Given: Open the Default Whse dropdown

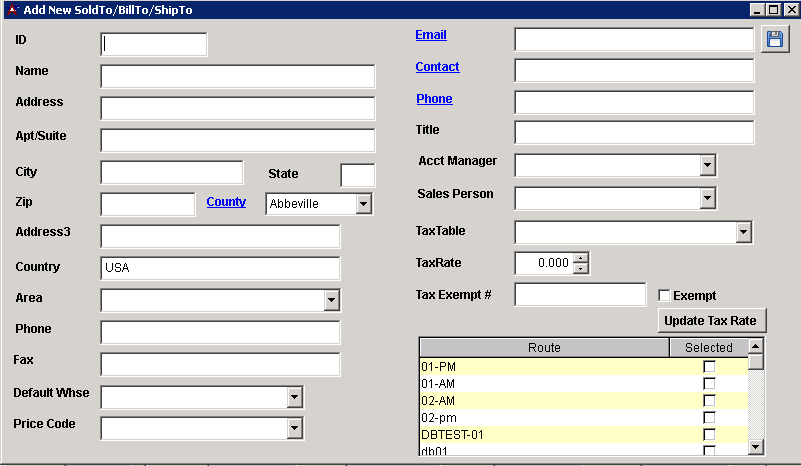Looking at the screenshot, I should tap(294, 397).
